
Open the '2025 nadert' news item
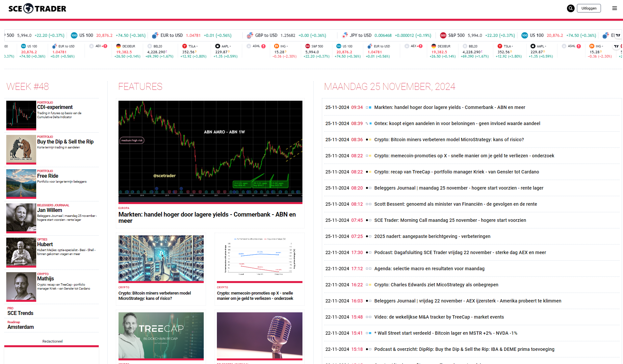pyautogui.click(x=432, y=236)
